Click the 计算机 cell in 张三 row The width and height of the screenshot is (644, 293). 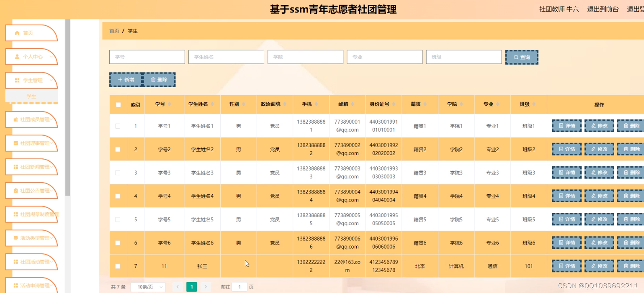point(456,266)
